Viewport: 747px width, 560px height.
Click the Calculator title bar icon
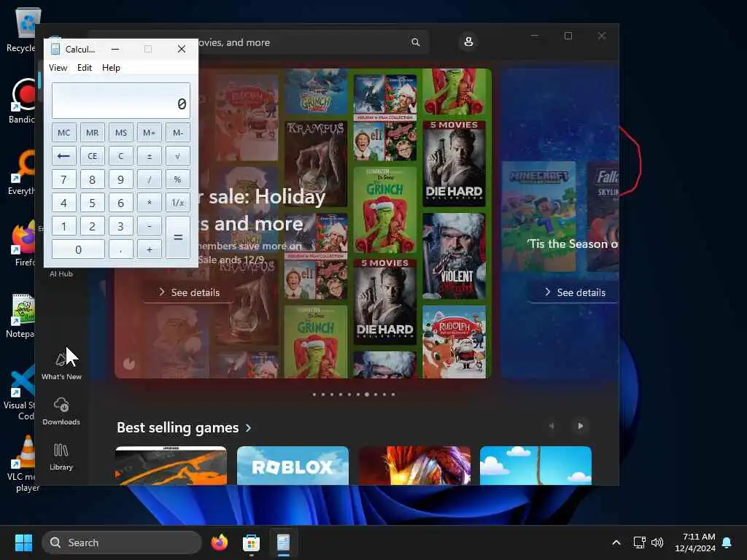point(55,49)
